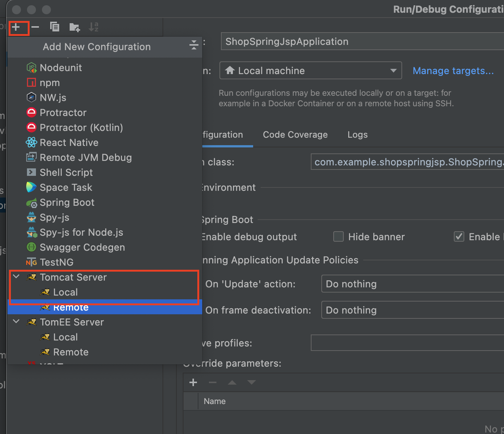Click the ShopSpringJspApplication name field

(362, 41)
